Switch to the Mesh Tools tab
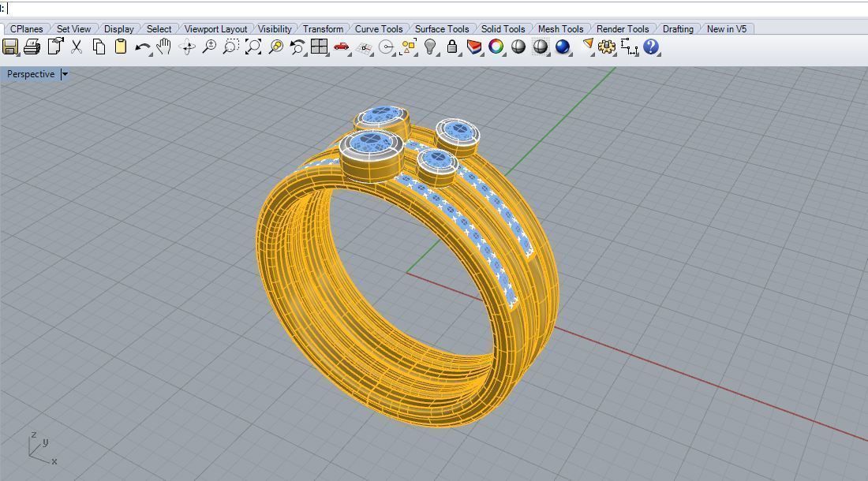The image size is (868, 481). [x=560, y=28]
